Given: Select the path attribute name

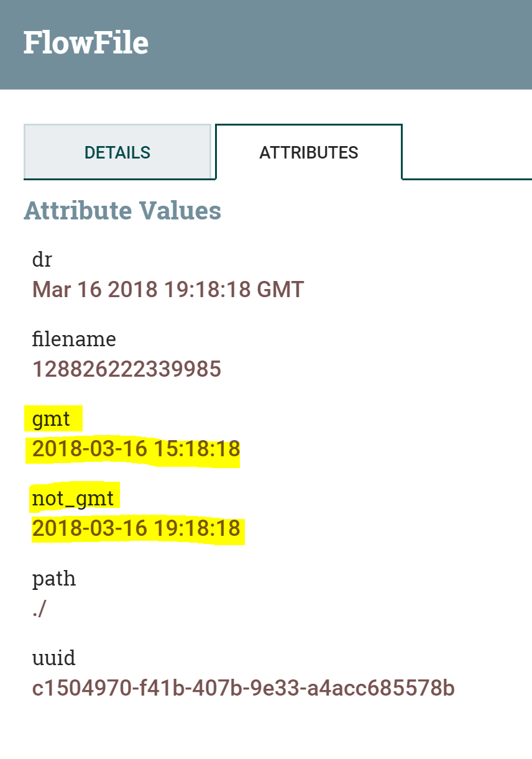Looking at the screenshot, I should tap(54, 579).
